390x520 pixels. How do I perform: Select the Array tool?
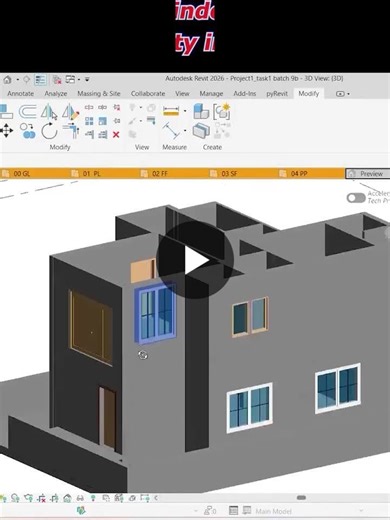pos(89,121)
